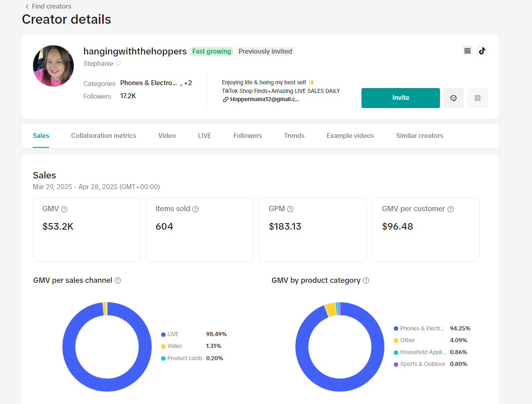Open the creator's TikTok profile icon
This screenshot has width=532, height=404.
tap(482, 51)
